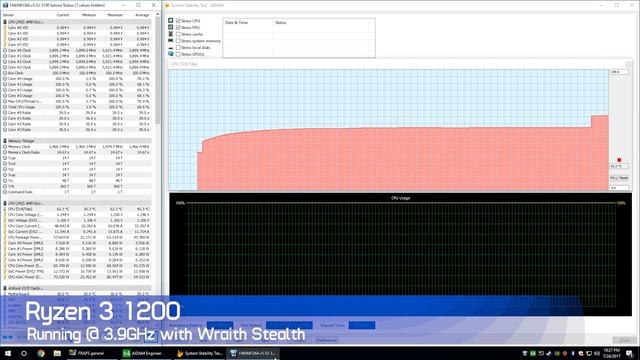
Task: Click the icon next to CPU Package Power
Action: pyautogui.click(x=5, y=237)
